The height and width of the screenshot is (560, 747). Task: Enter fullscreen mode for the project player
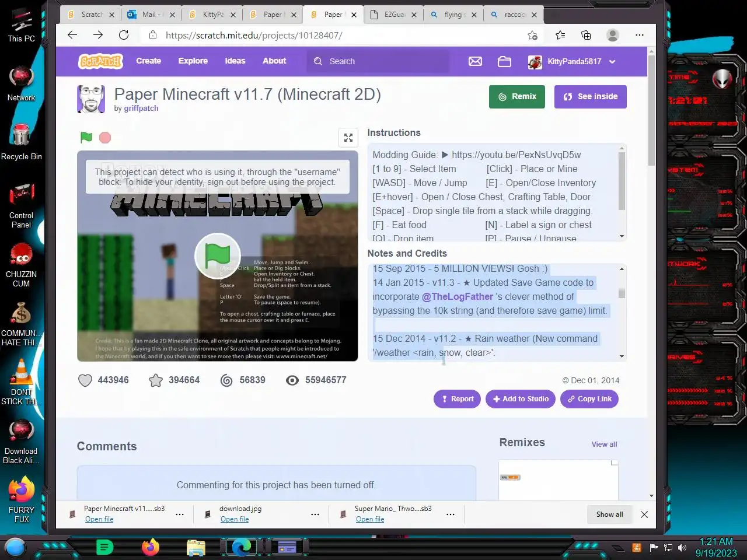tap(348, 138)
